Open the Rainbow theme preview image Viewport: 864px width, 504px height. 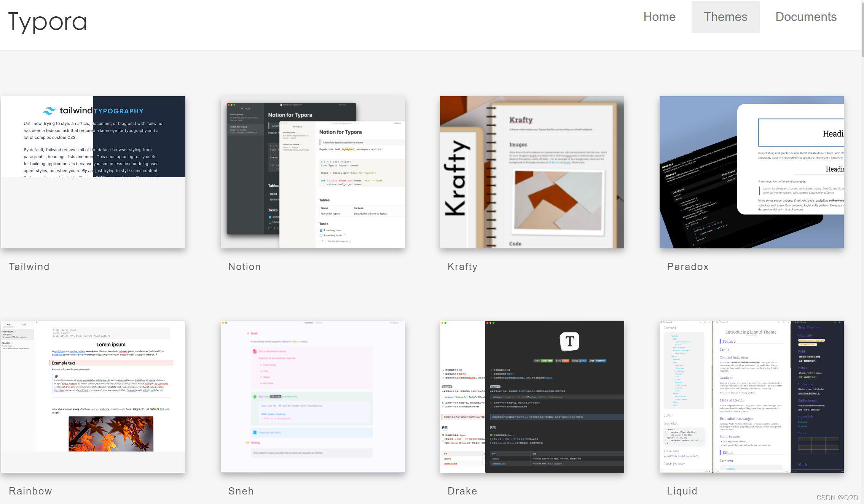pos(93,397)
